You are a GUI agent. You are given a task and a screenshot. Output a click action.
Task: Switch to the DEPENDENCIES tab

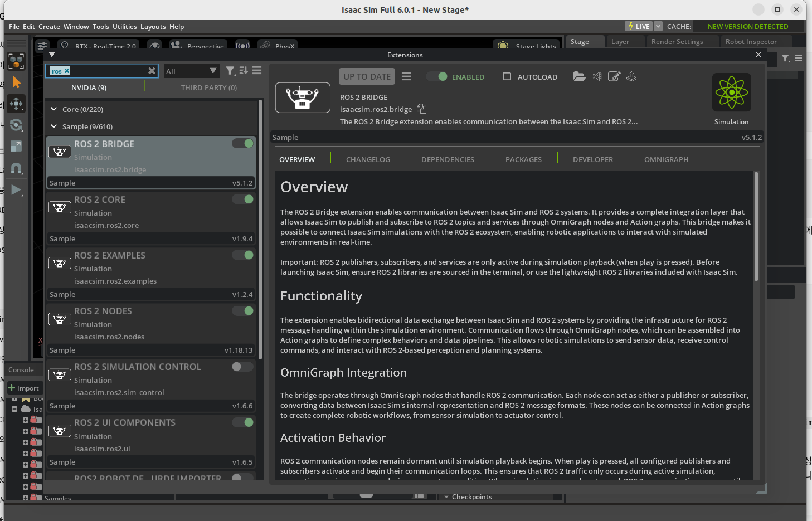[x=448, y=159]
